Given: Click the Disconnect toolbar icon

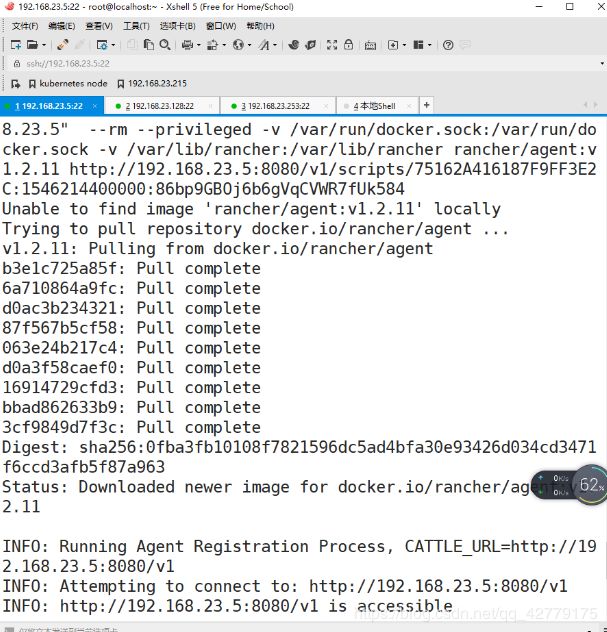Looking at the screenshot, I should tap(63, 45).
